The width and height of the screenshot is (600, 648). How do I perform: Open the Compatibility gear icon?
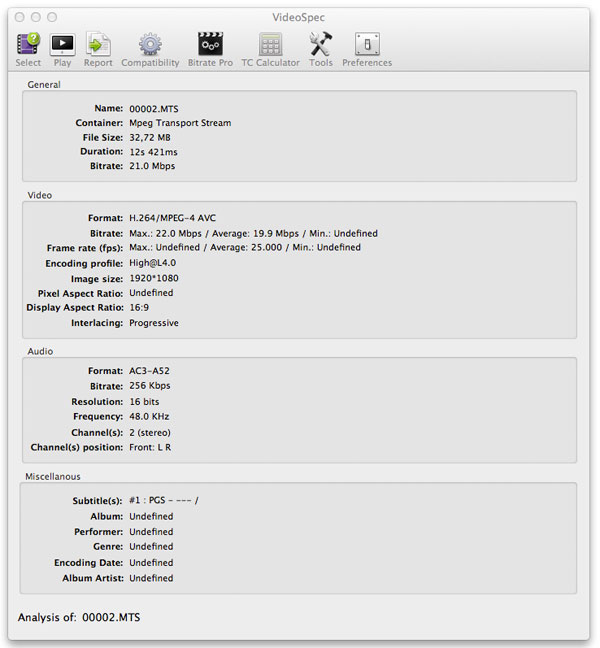tap(150, 44)
